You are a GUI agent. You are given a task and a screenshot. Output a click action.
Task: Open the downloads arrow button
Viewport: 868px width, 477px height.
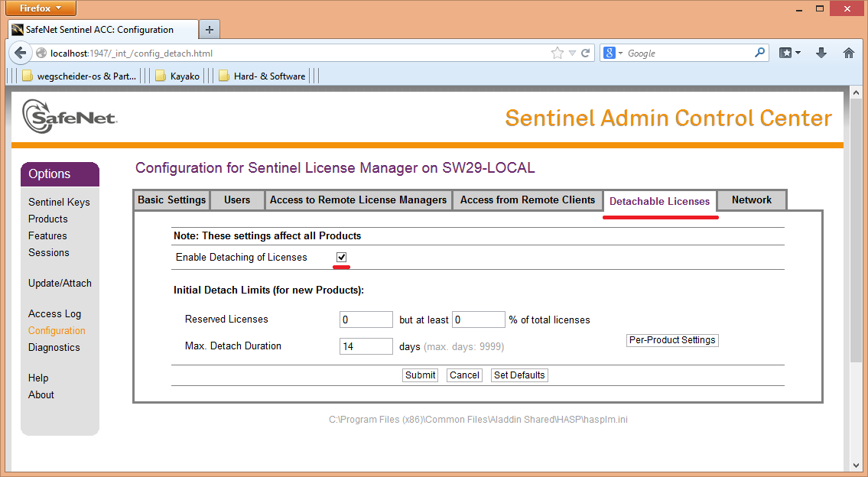(821, 53)
